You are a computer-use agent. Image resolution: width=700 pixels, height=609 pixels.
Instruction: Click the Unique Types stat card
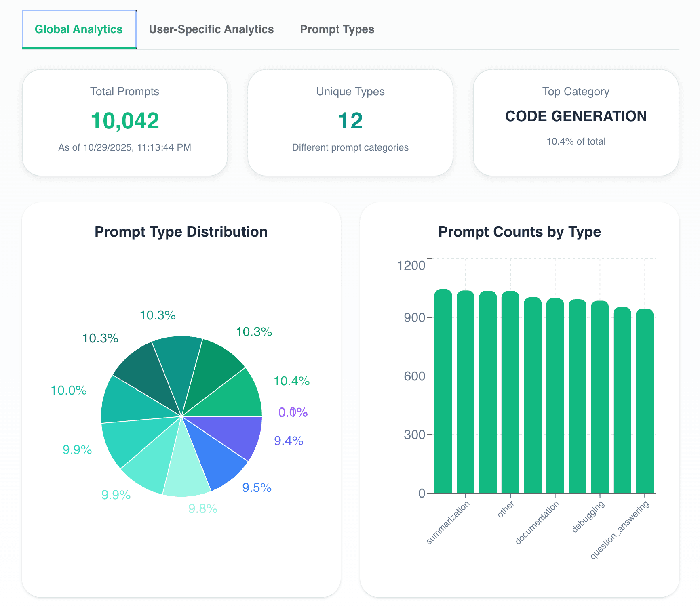point(350,121)
